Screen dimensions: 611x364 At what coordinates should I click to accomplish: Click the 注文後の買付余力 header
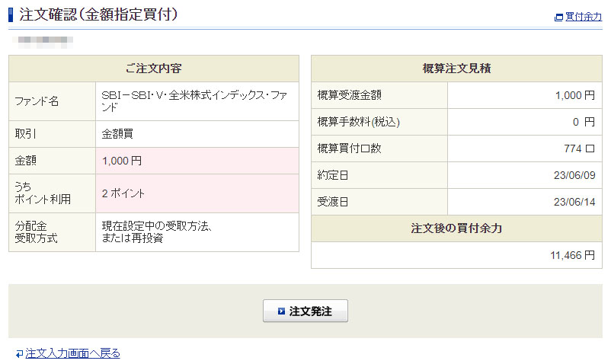tap(456, 228)
